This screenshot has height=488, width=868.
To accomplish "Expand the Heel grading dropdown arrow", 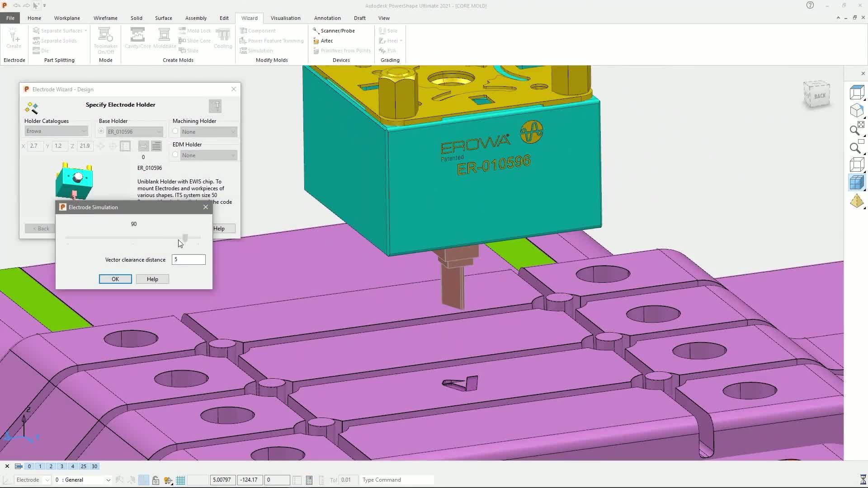I will [x=401, y=41].
